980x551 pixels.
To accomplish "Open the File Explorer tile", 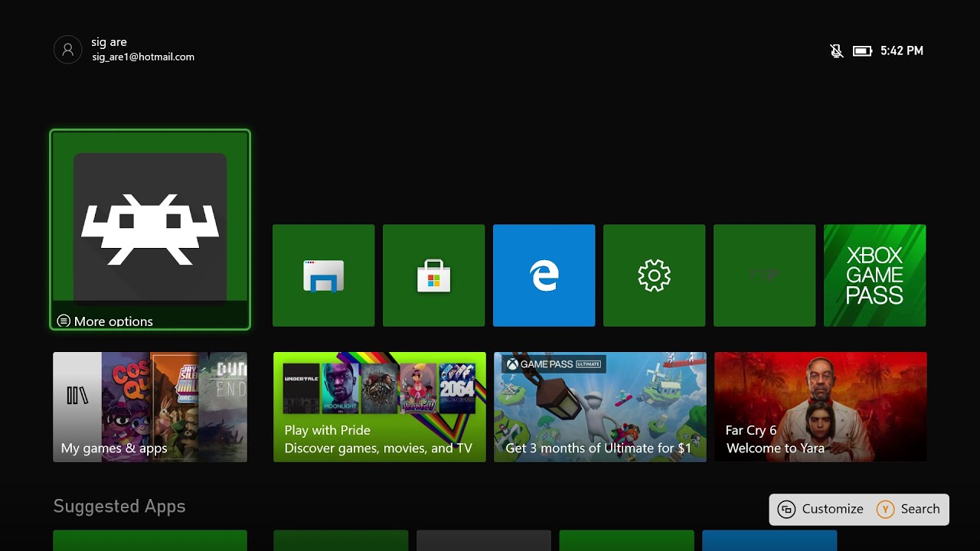I will (x=324, y=275).
